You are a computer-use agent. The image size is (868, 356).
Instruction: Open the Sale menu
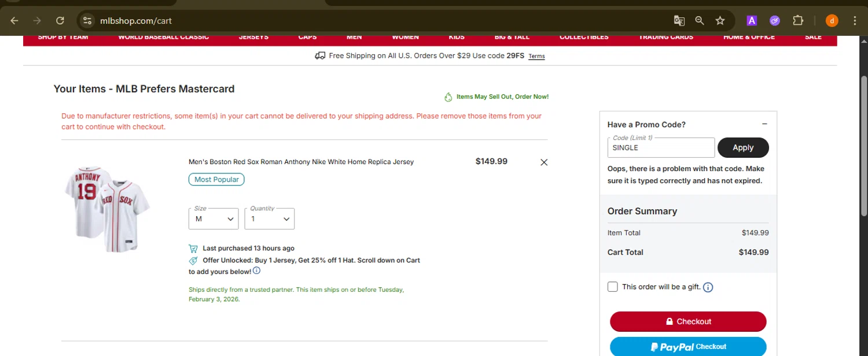click(x=813, y=38)
